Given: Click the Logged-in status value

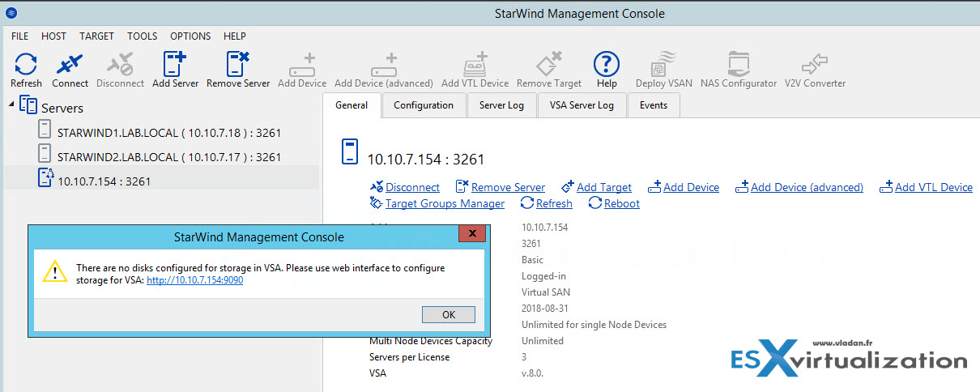Looking at the screenshot, I should point(543,276).
